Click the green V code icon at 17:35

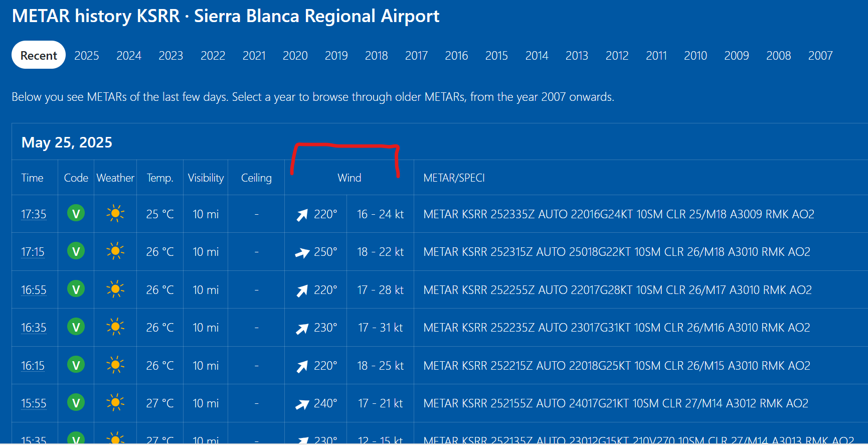(x=76, y=213)
